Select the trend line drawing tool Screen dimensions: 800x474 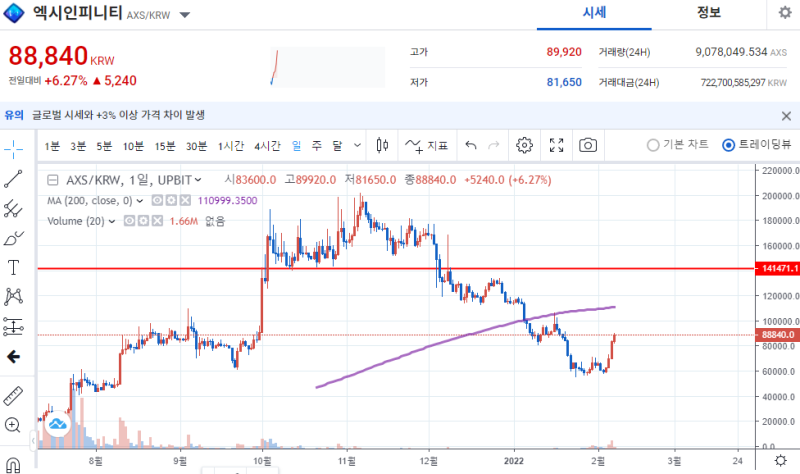pyautogui.click(x=13, y=179)
